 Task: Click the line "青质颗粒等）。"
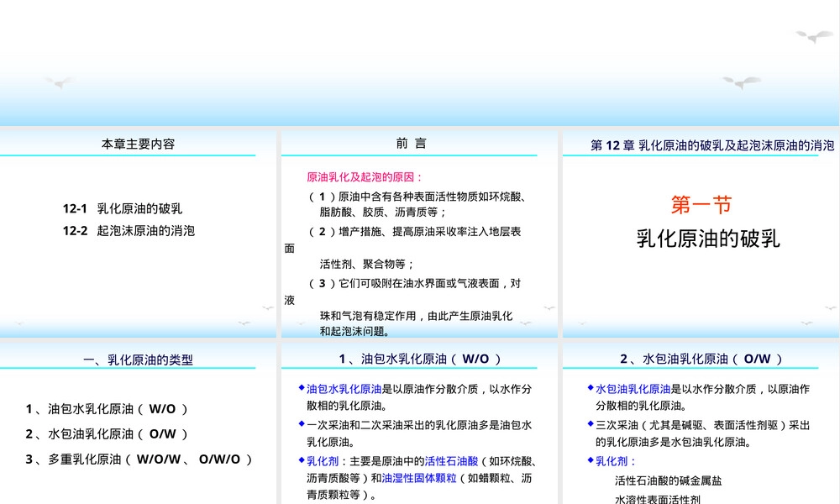[x=342, y=495]
